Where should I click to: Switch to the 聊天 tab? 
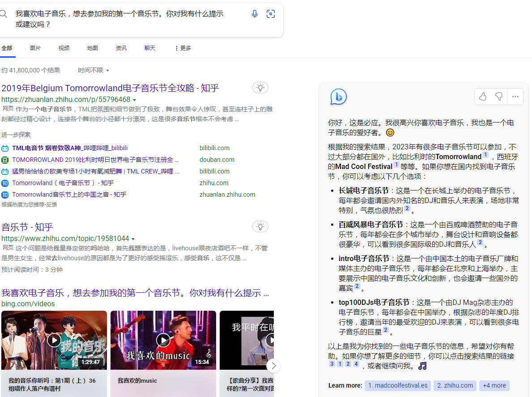pos(149,48)
